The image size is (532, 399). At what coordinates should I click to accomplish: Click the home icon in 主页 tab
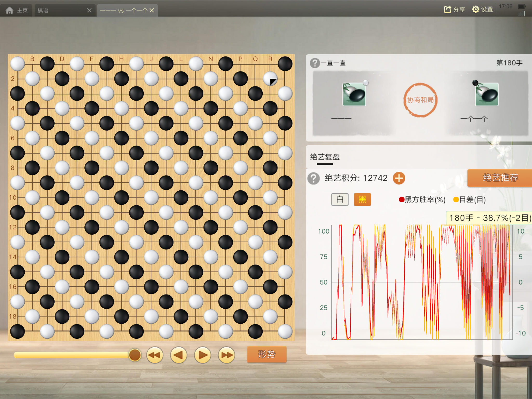coord(10,10)
